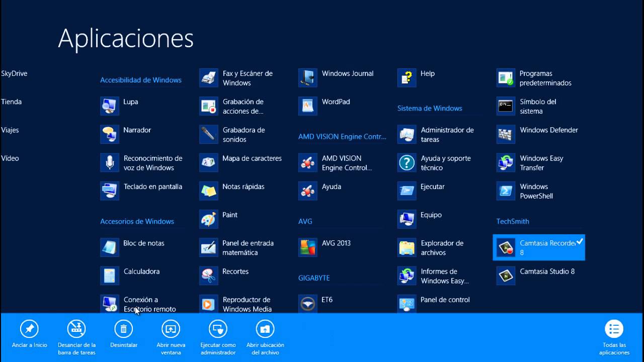
Task: Click the Windows Easy Transfer label
Action: [x=541, y=163]
